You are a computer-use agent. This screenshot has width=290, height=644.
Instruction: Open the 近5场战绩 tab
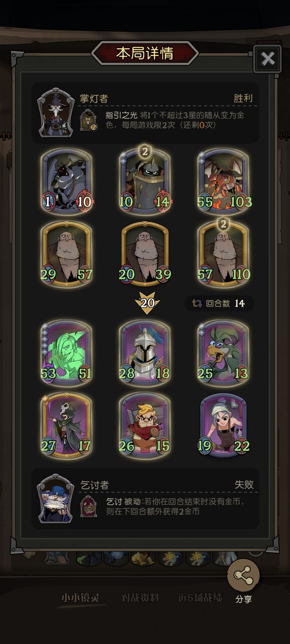[200, 598]
